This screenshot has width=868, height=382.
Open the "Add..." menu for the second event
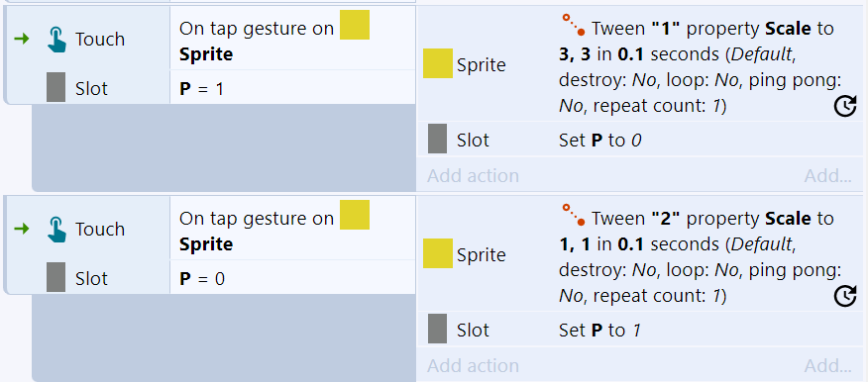(x=827, y=365)
